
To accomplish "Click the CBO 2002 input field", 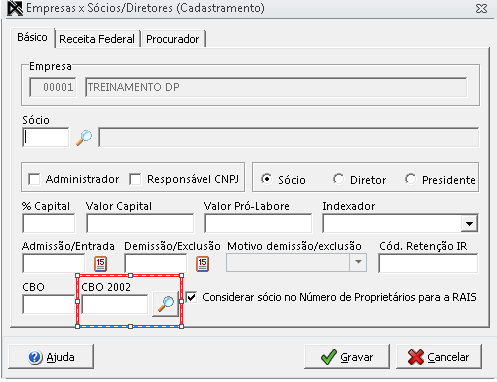I will click(115, 304).
